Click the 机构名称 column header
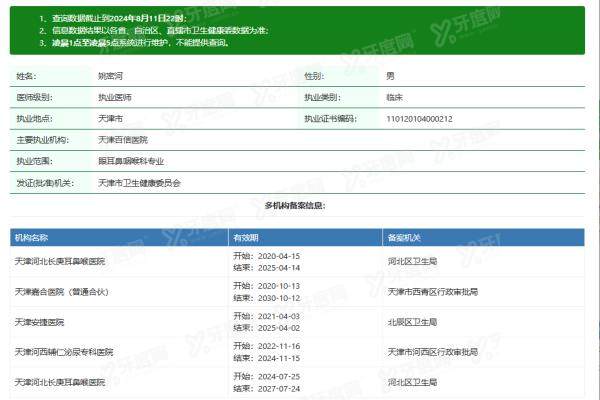 coord(31,238)
